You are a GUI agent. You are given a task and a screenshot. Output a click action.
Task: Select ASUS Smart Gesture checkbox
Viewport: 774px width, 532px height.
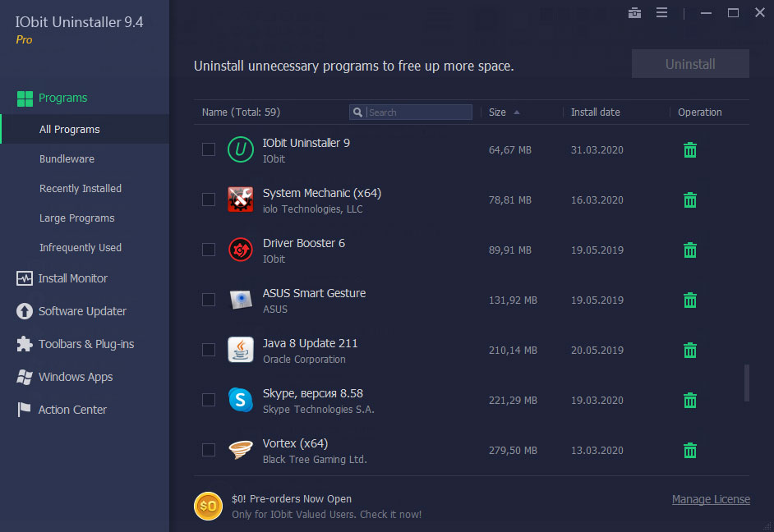(209, 300)
